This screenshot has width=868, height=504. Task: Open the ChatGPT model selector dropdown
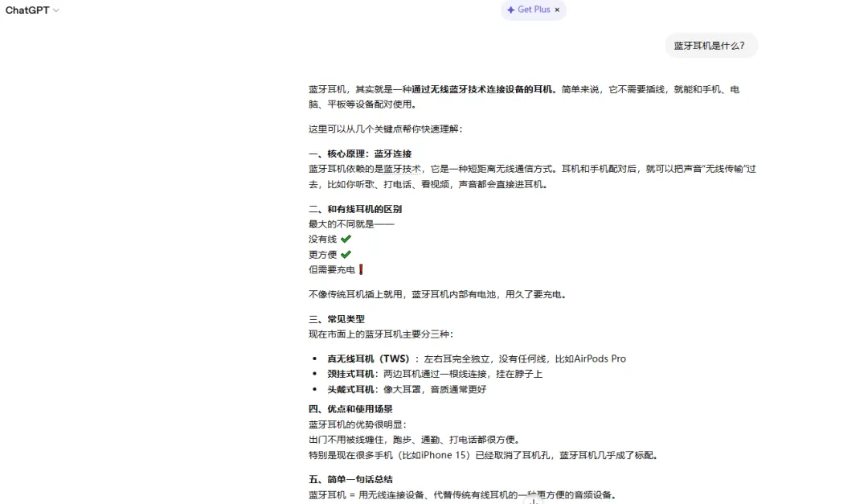click(x=32, y=10)
